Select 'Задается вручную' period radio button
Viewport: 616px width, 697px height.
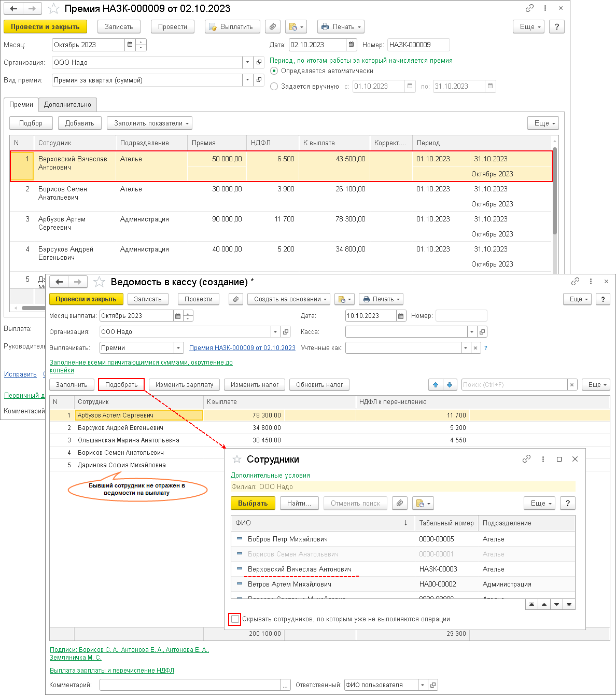pos(274,87)
